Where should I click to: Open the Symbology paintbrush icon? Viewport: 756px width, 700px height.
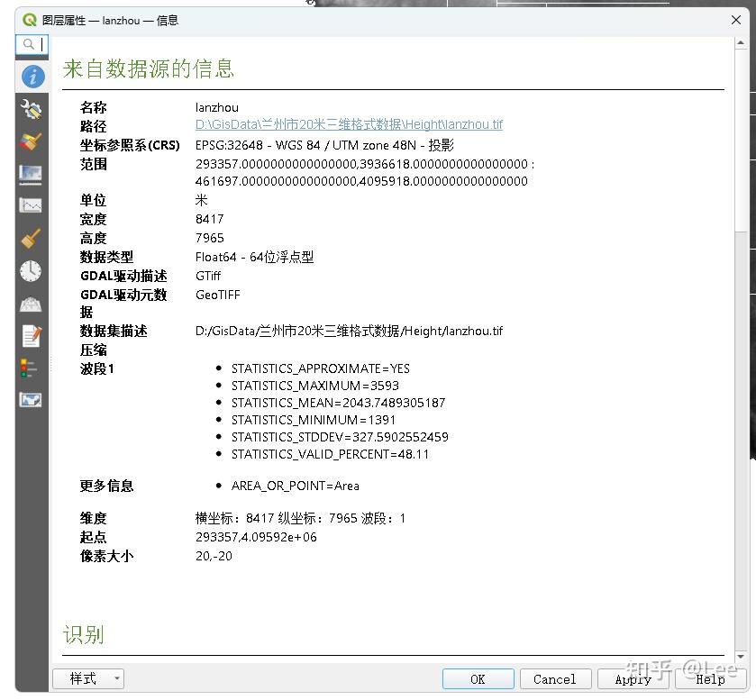tap(31, 141)
